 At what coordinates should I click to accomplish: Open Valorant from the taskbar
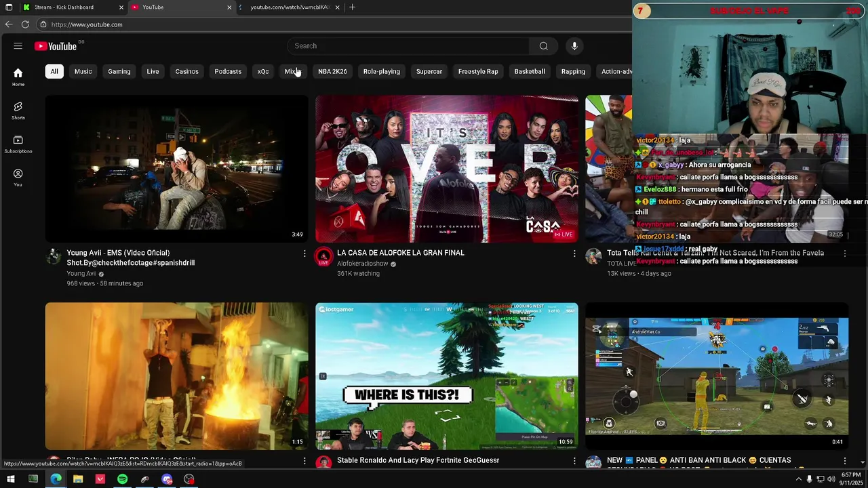100,479
